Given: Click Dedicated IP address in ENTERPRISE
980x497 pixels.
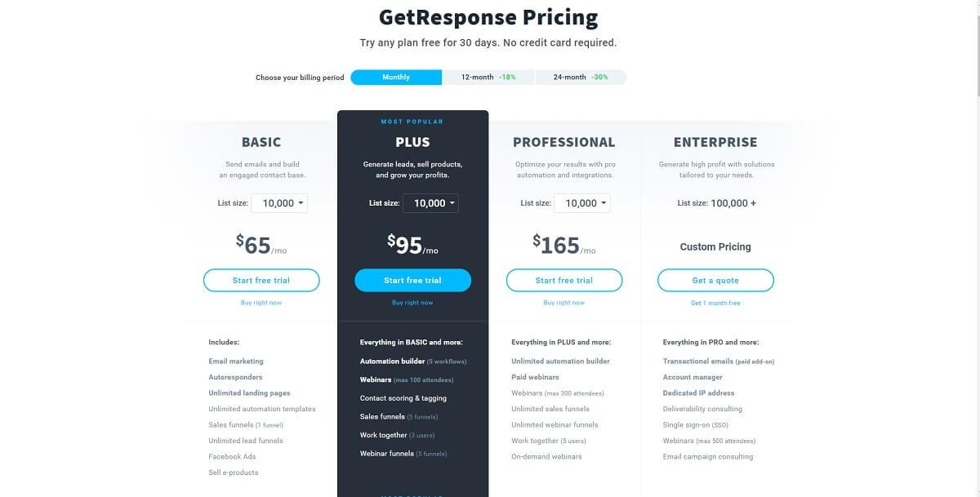Looking at the screenshot, I should [x=698, y=393].
